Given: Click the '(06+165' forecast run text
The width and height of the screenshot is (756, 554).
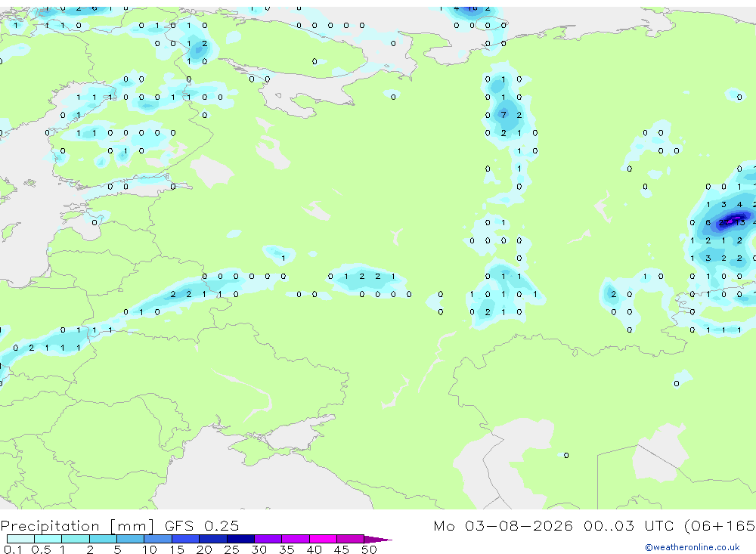Looking at the screenshot, I should point(720,526).
